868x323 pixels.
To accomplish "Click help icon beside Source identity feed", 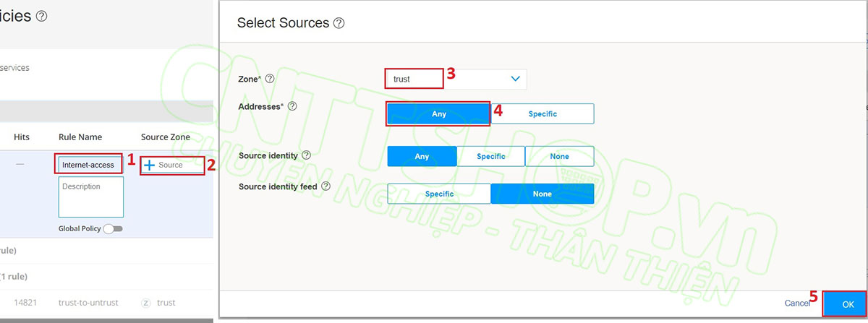I will pyautogui.click(x=325, y=186).
